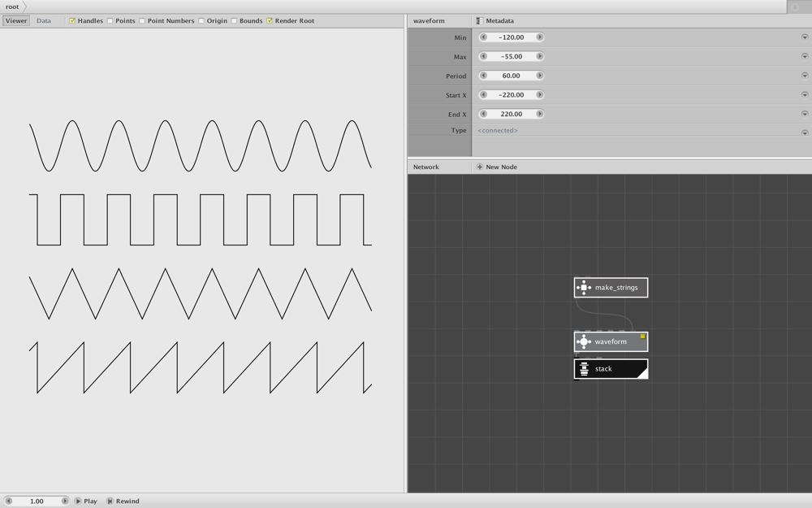
Task: Increase the Start X value with right arrow
Action: tap(540, 95)
